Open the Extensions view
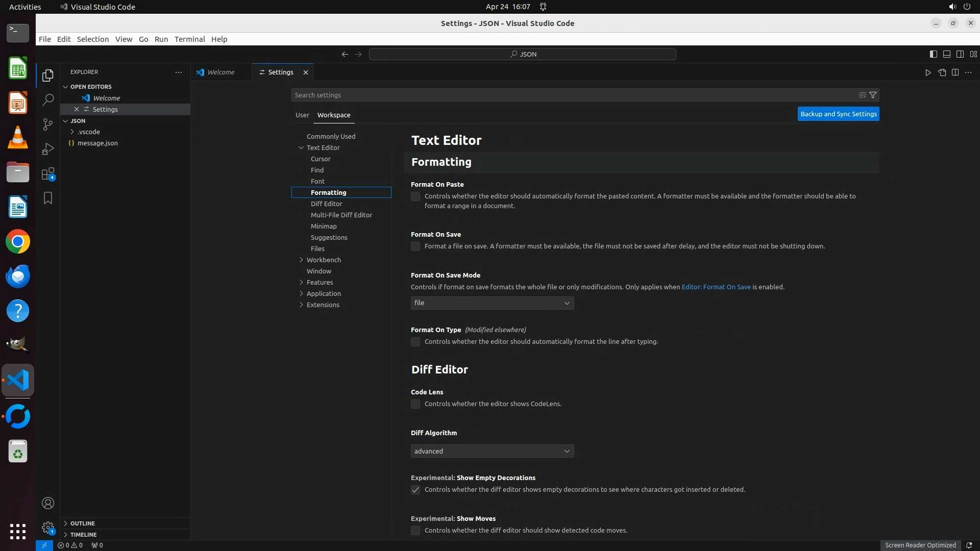Image resolution: width=980 pixels, height=551 pixels. click(x=48, y=174)
